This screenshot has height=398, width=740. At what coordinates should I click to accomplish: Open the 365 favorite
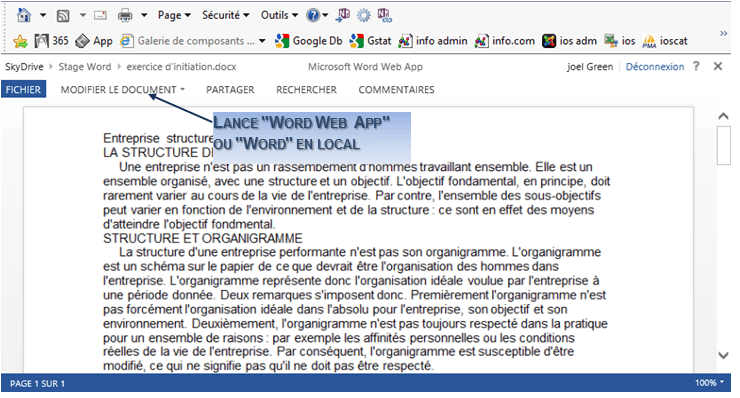click(x=51, y=41)
